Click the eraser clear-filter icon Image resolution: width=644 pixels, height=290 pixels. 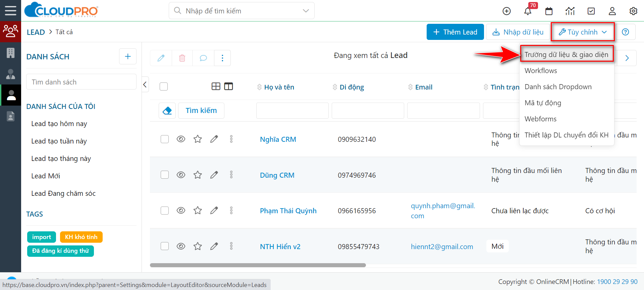tap(167, 111)
